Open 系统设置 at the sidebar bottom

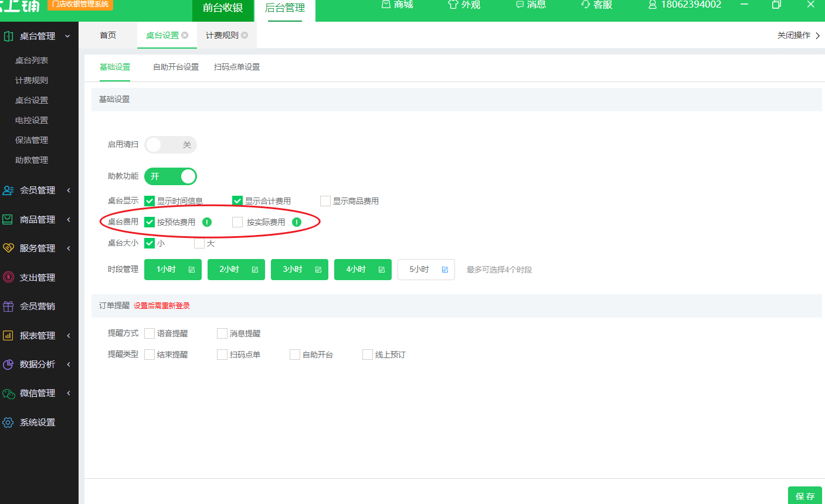click(38, 421)
